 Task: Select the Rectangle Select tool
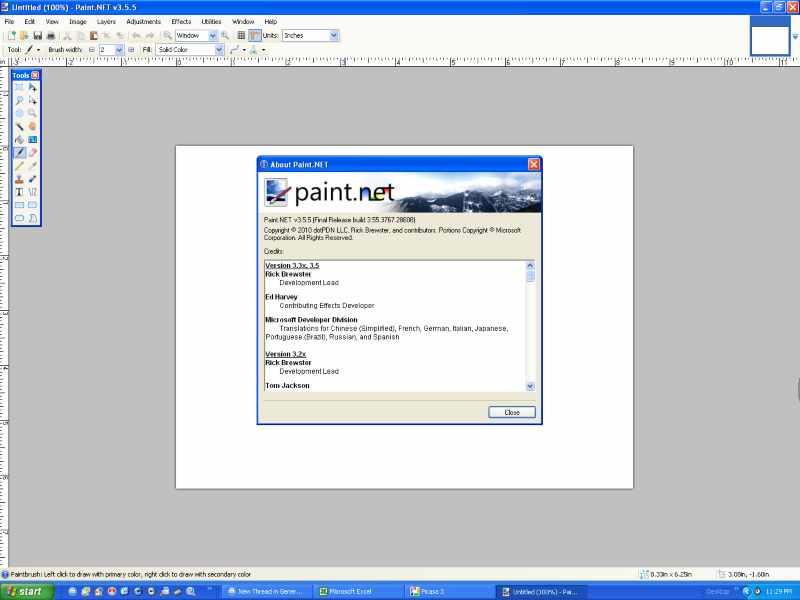point(20,88)
